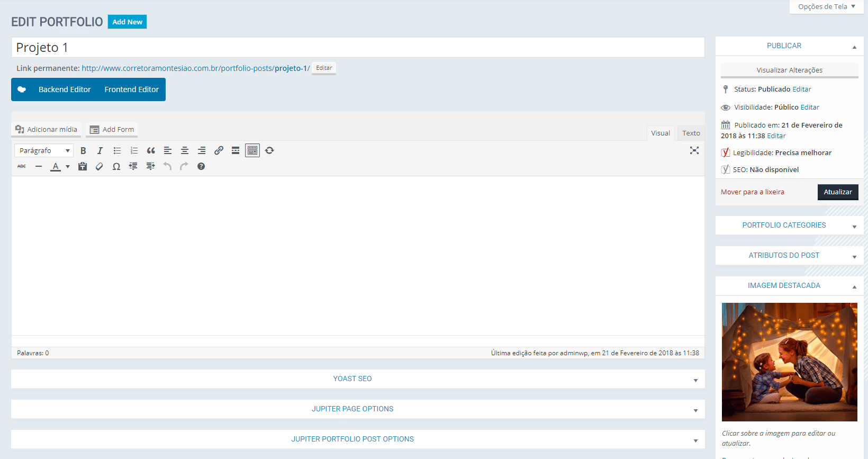Image resolution: width=868 pixels, height=459 pixels.
Task: Open the Parágrafo format dropdown
Action: tap(44, 150)
